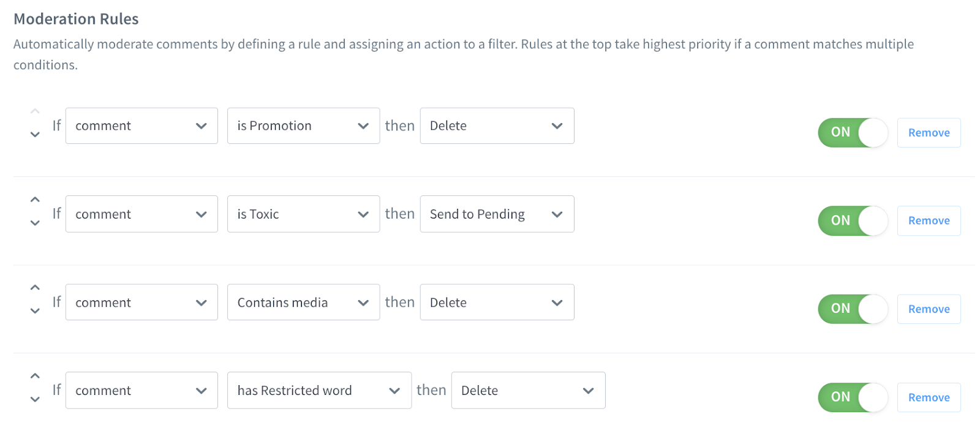This screenshot has height=436, width=980.
Task: Move the Promotion rule down
Action: pos(35,135)
